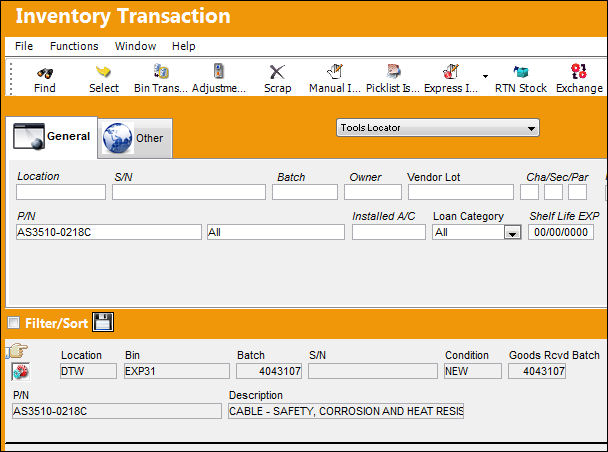Open the File menu

pyautogui.click(x=24, y=46)
